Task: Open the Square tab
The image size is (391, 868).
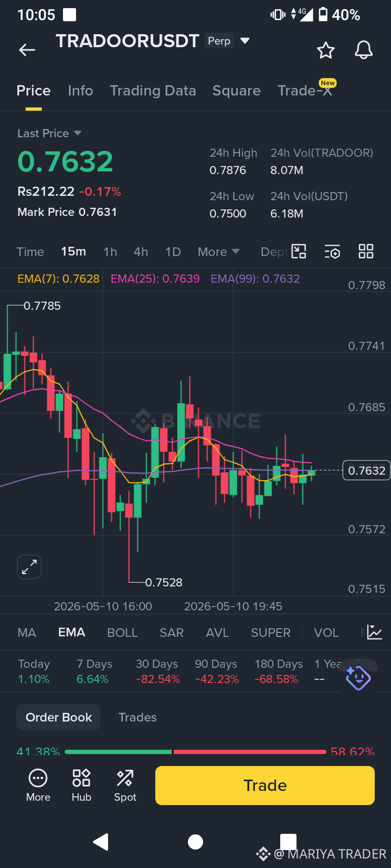Action: (x=236, y=91)
